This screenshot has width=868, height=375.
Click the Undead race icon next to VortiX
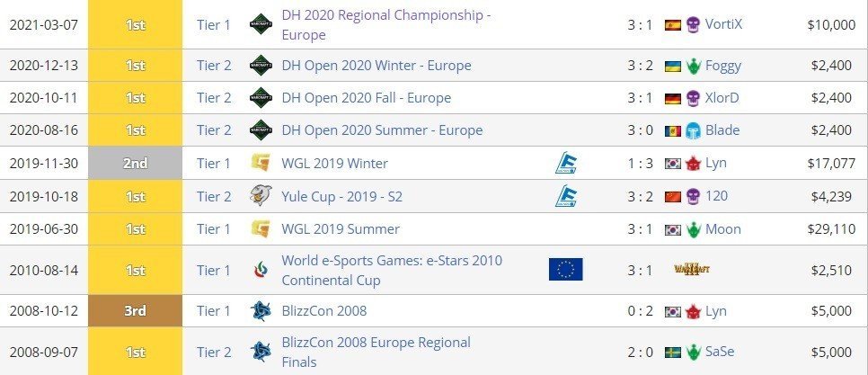[693, 24]
